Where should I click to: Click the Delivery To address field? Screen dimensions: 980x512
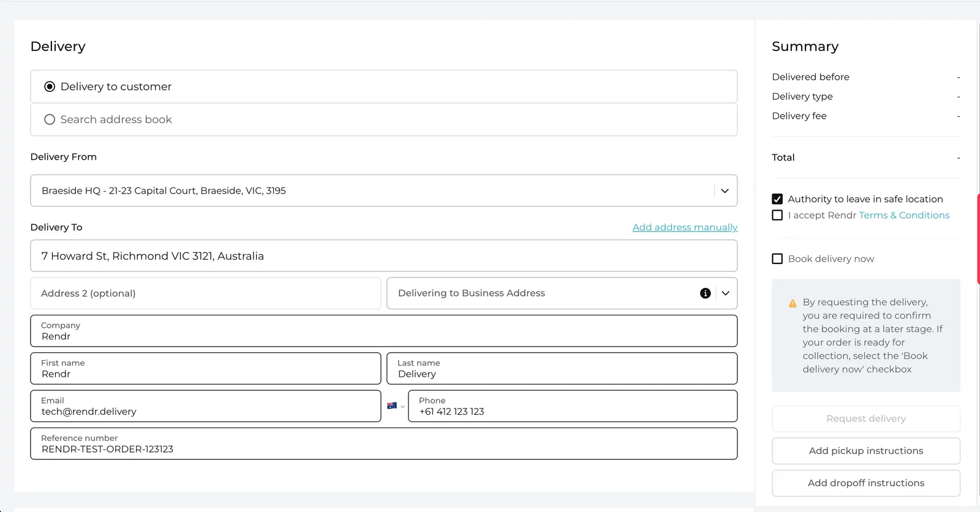tap(383, 256)
